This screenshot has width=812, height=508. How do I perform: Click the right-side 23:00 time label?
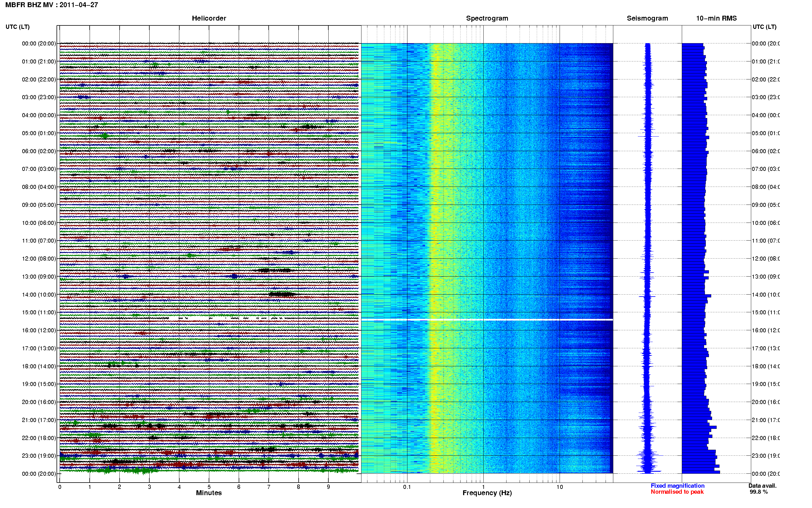point(766,456)
